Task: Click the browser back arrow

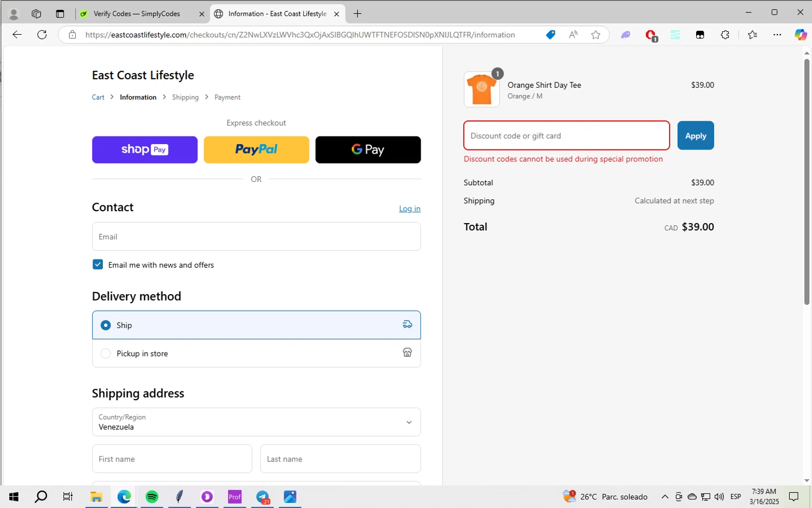Action: point(17,35)
